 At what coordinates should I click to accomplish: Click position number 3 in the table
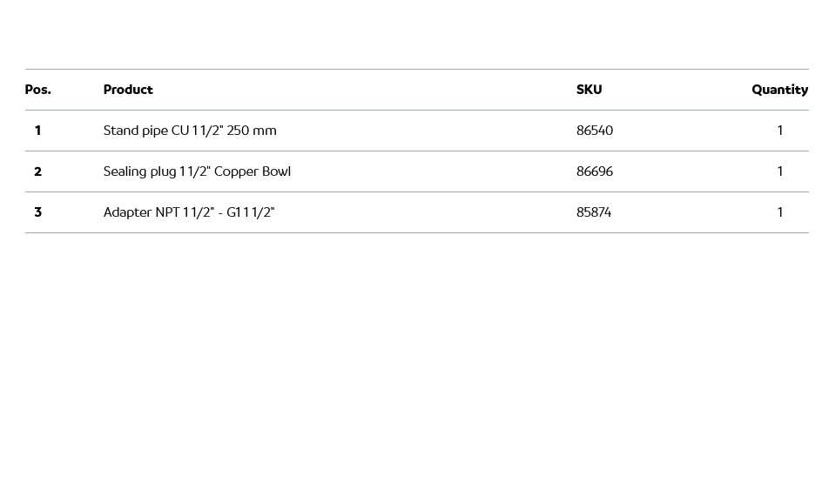(x=37, y=212)
